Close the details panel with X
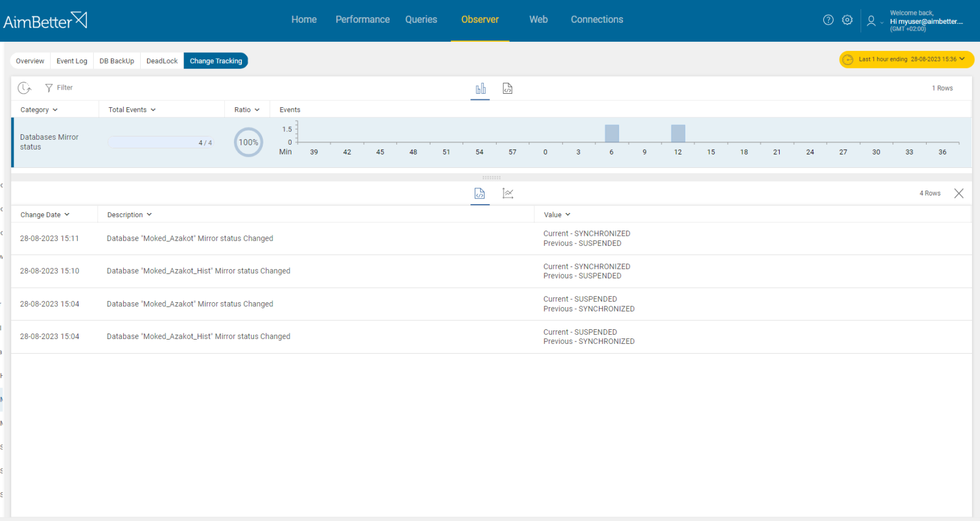Viewport: 980px width, 521px height. (x=959, y=194)
